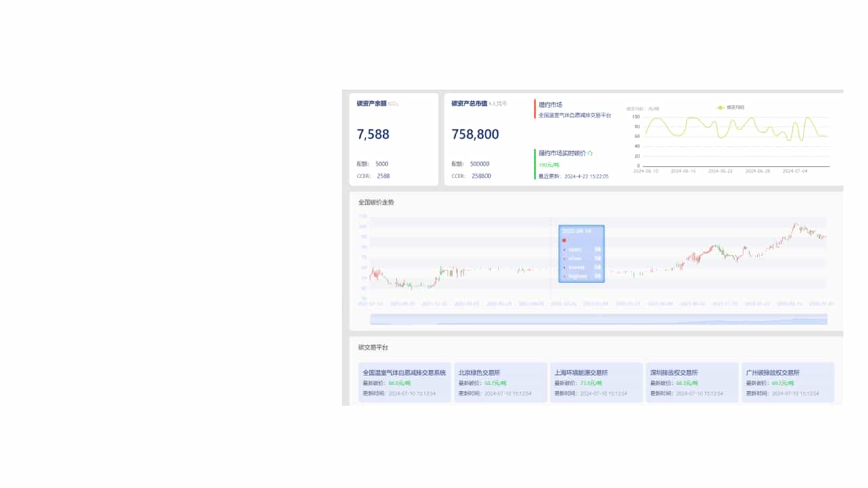This screenshot has width=868, height=488.
Task: Select the 深圳排放权交易所 card
Action: tap(692, 382)
